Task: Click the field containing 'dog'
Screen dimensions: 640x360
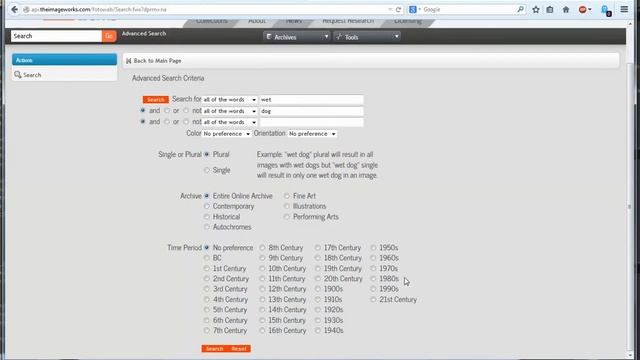Action: tap(311, 111)
